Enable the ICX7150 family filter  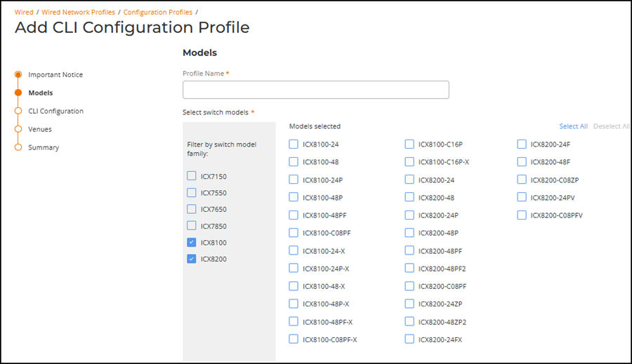pyautogui.click(x=192, y=176)
